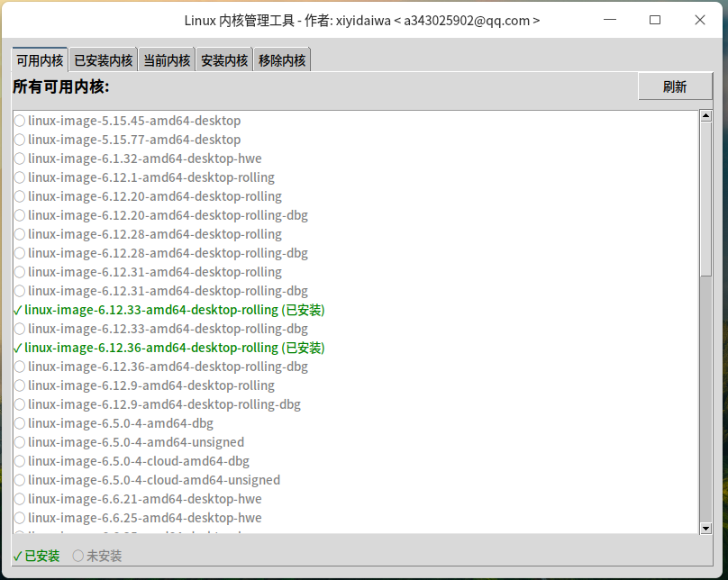This screenshot has width=728, height=580.
Task: Select radio for linux-image-5.15.77-amd64-desktop
Action: click(20, 140)
